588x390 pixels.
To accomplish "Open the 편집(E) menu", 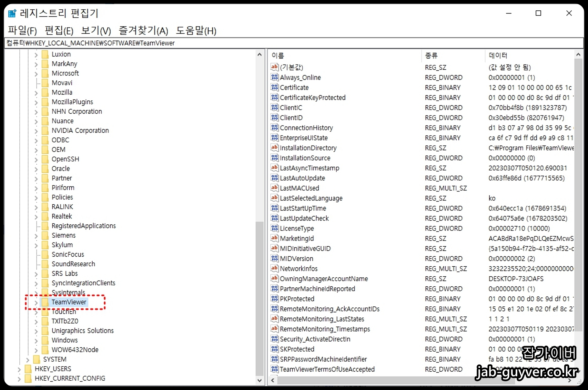I will point(59,31).
